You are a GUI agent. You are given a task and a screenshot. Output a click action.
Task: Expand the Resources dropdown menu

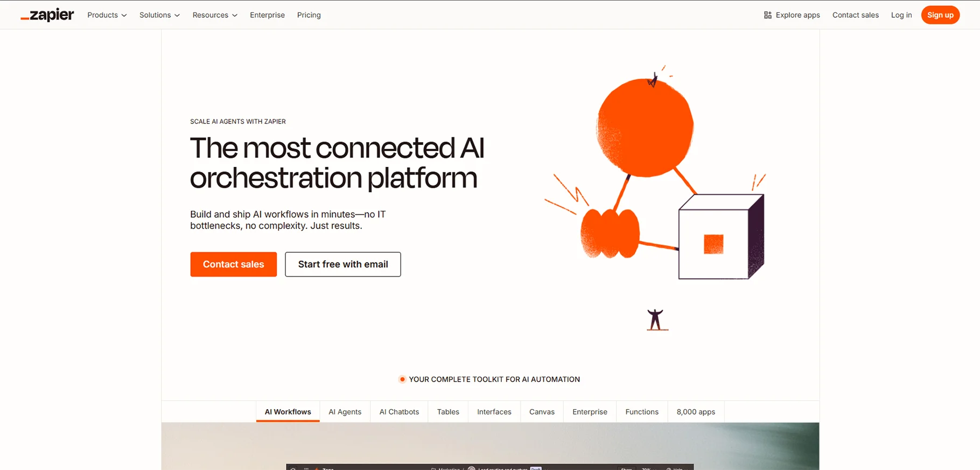coord(215,15)
